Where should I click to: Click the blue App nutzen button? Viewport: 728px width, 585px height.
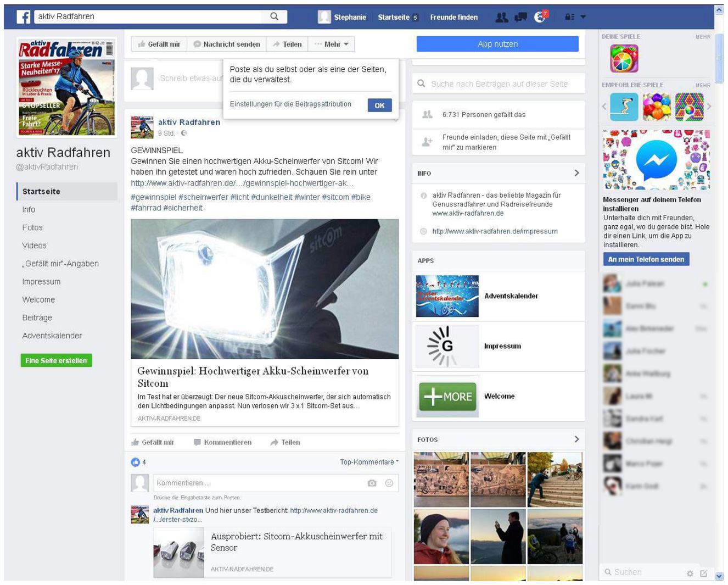[497, 44]
